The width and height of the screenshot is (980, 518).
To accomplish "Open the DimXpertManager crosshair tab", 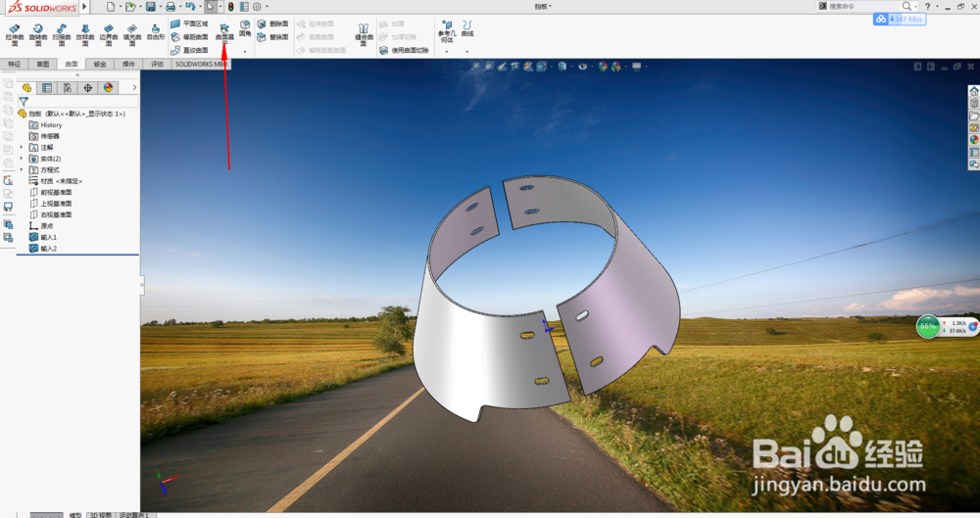I will pos(87,88).
